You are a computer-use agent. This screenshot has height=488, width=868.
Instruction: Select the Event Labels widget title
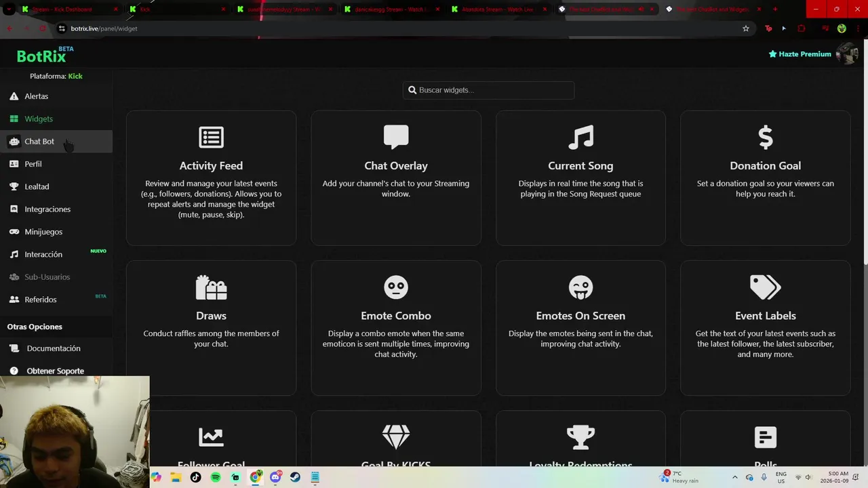click(x=766, y=316)
